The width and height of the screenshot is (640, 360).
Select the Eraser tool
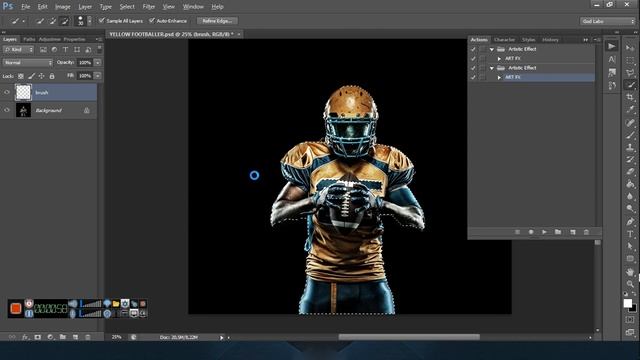(630, 171)
